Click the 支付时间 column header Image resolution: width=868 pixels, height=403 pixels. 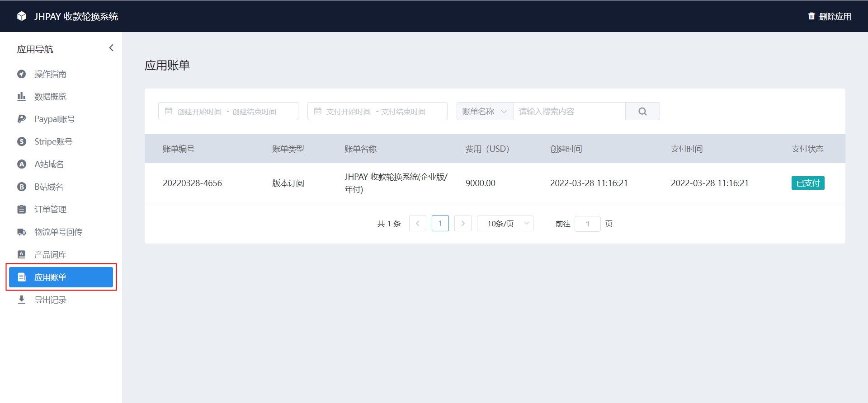click(x=687, y=149)
